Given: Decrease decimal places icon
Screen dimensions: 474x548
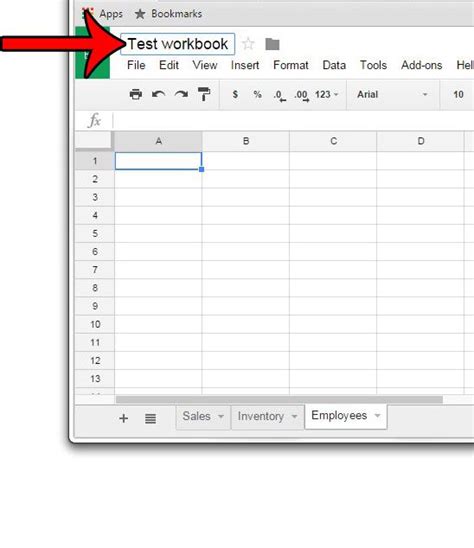Looking at the screenshot, I should tap(280, 95).
